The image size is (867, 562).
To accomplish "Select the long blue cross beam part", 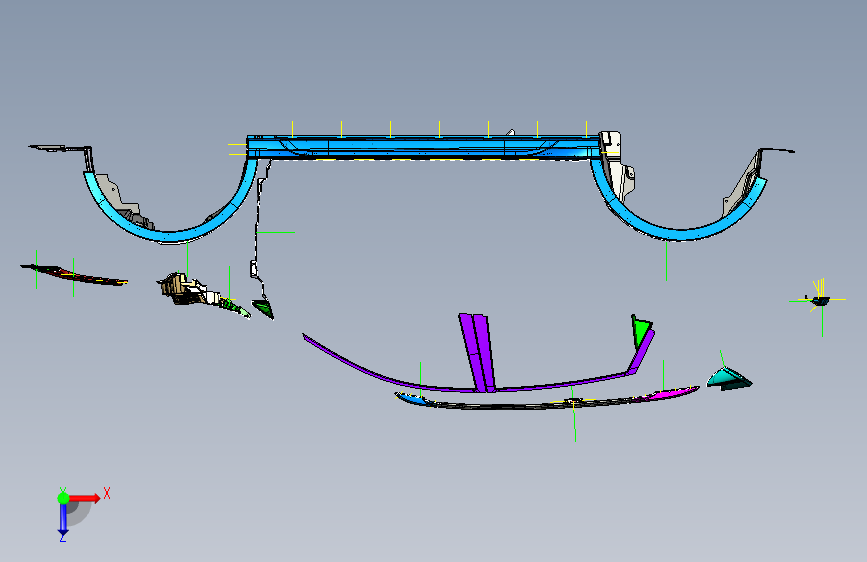I will [423, 148].
